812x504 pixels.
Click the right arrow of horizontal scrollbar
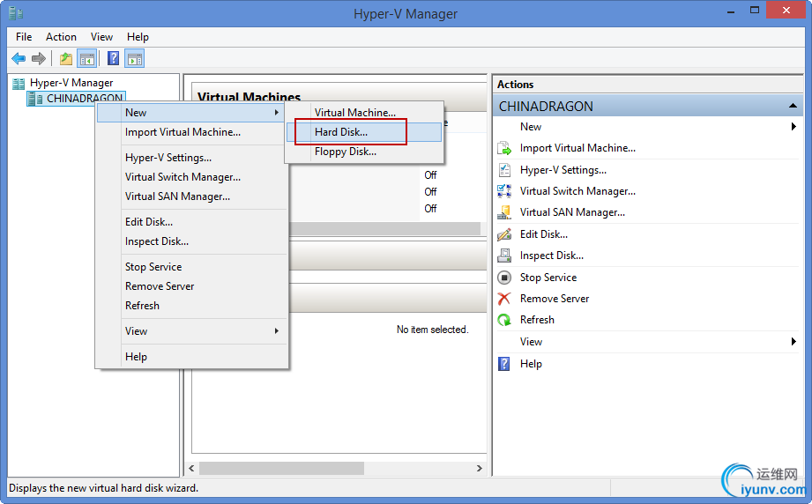pos(480,468)
